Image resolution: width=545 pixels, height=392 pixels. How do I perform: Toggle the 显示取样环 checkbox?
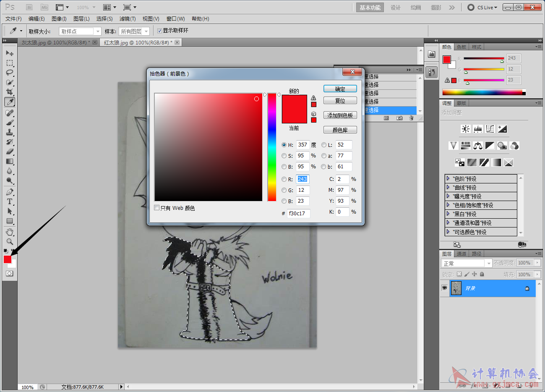click(x=159, y=31)
